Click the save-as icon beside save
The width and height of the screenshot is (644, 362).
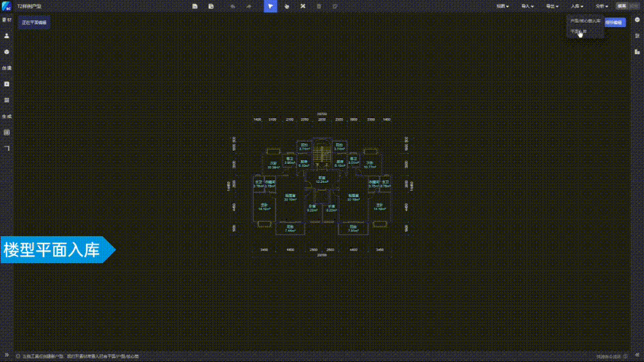[211, 6]
